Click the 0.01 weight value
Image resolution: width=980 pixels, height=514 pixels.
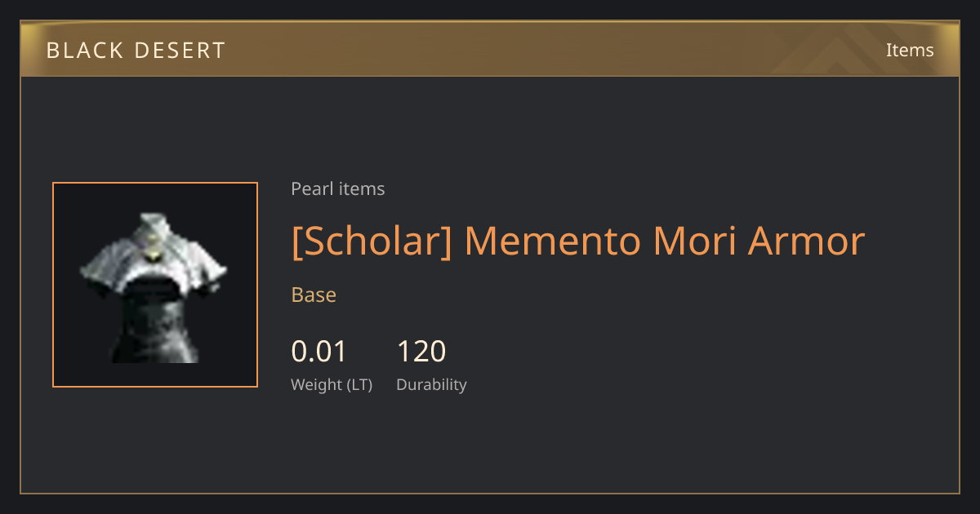(x=318, y=352)
